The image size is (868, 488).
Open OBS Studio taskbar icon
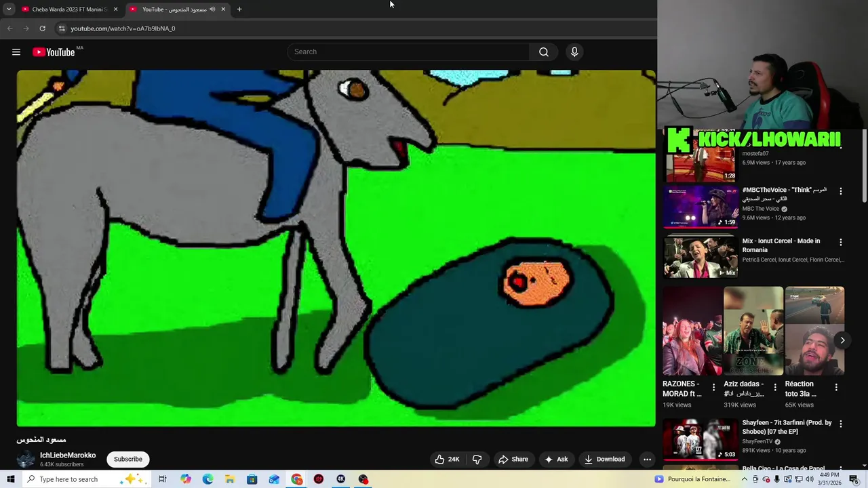click(x=363, y=479)
